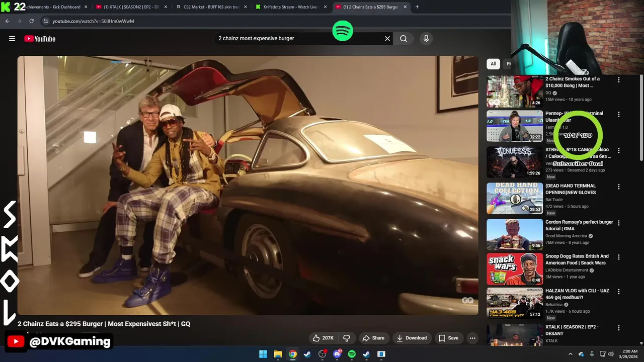Viewport: 644px width, 362px height.
Task: Dislike the video
Action: (x=346, y=338)
